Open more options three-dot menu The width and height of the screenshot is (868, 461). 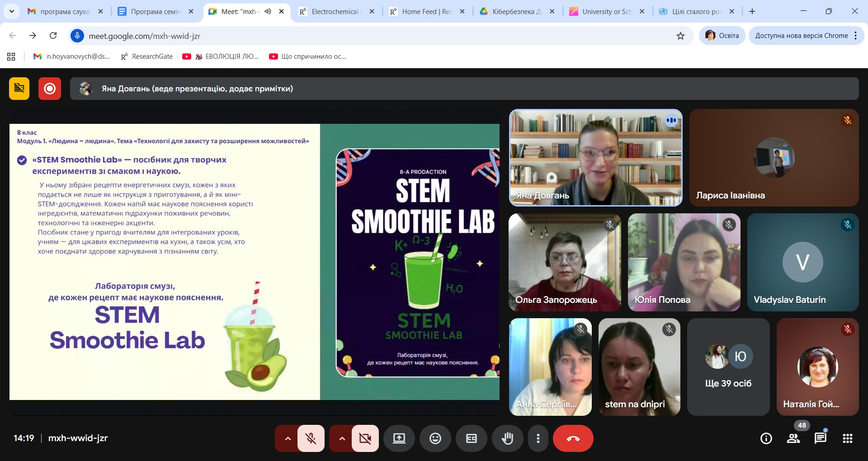click(538, 438)
